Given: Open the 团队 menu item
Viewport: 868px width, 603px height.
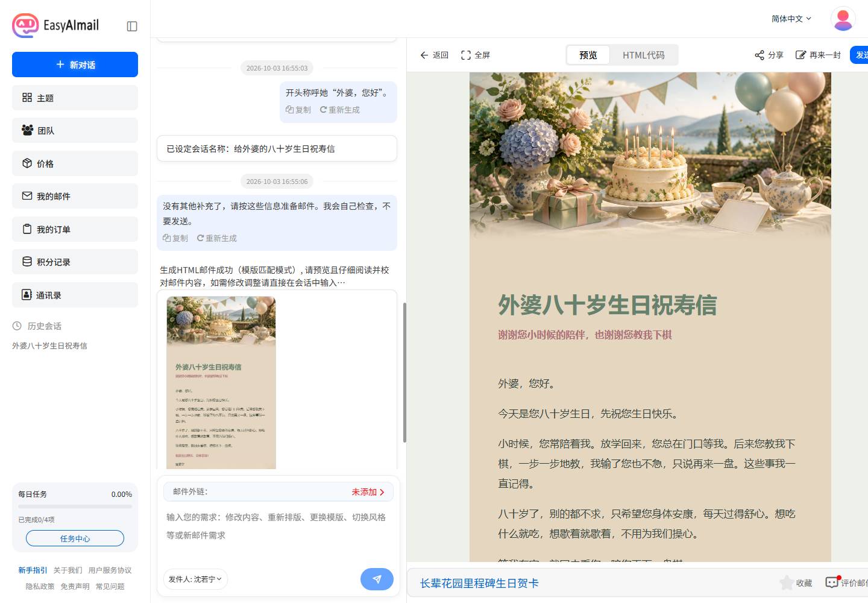Looking at the screenshot, I should [75, 130].
